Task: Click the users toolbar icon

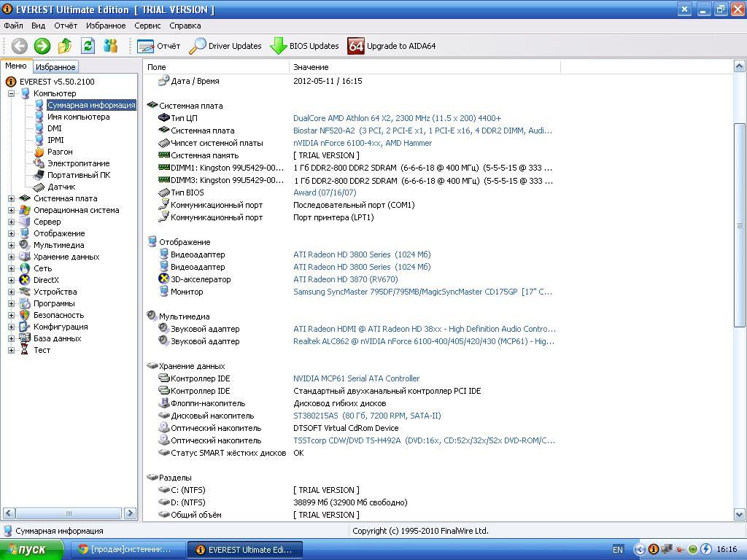Action: coord(111,46)
